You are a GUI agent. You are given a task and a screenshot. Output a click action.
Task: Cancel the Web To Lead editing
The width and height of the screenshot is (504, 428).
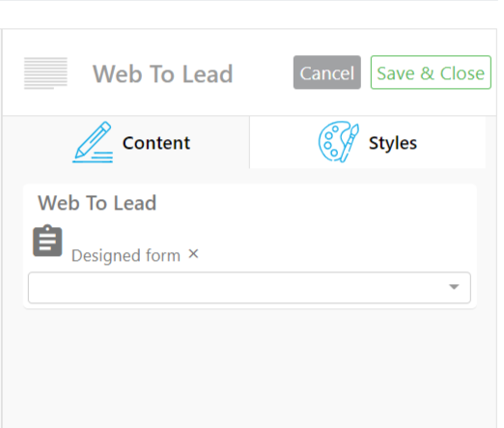pos(327,72)
